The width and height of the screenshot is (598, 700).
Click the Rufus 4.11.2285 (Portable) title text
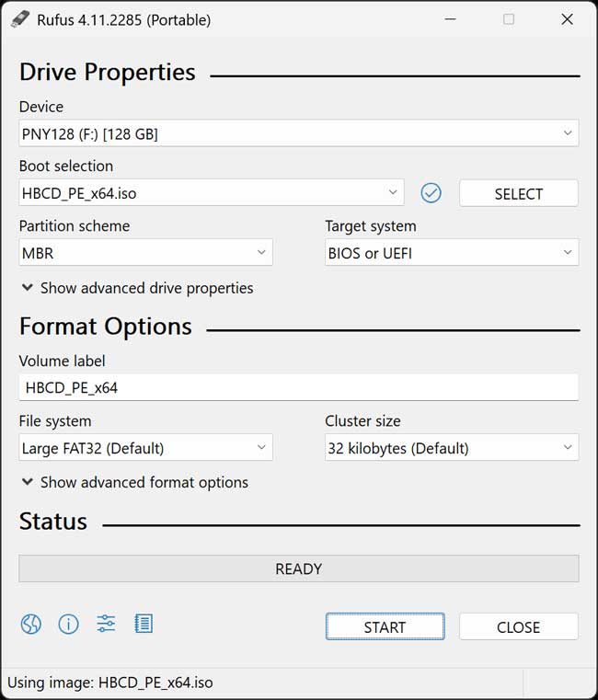tap(123, 20)
